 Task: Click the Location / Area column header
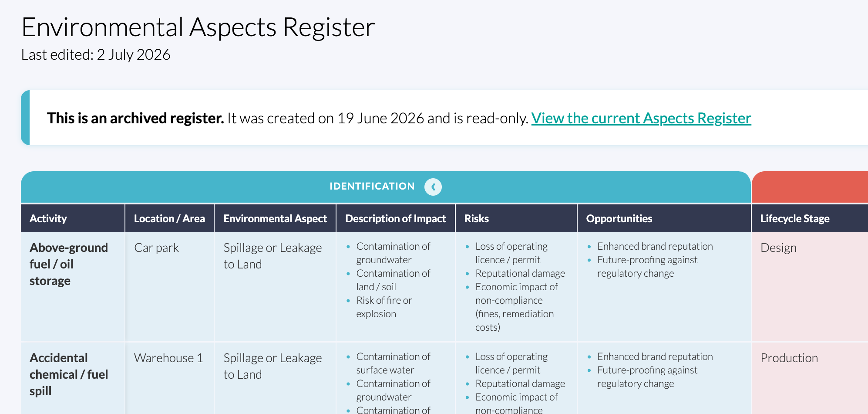point(169,218)
